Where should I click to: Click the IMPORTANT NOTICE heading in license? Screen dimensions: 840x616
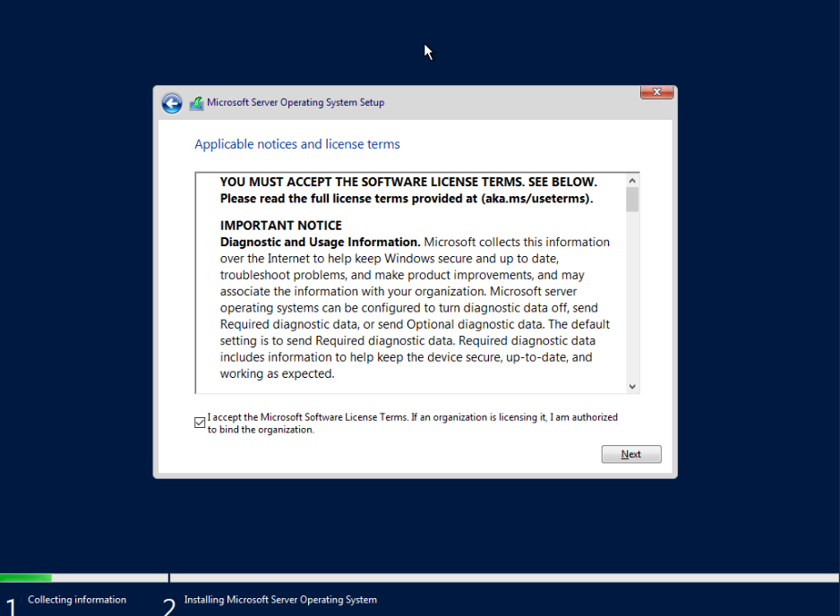click(x=280, y=226)
